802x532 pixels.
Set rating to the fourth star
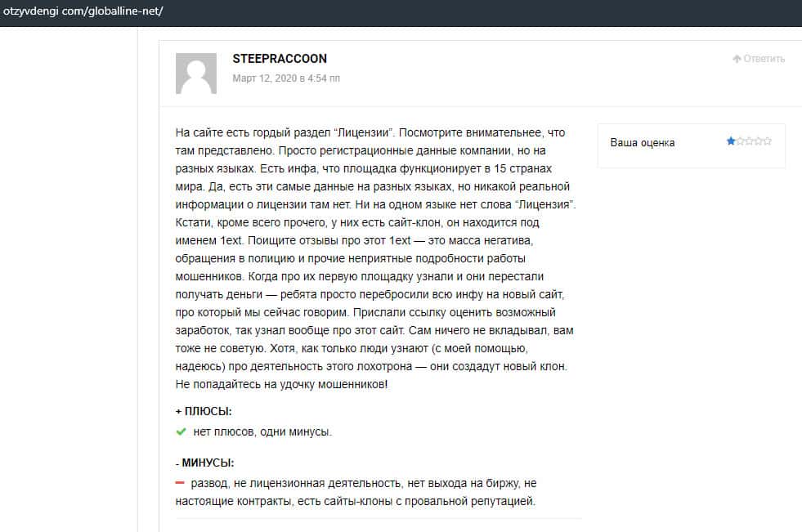coord(758,141)
